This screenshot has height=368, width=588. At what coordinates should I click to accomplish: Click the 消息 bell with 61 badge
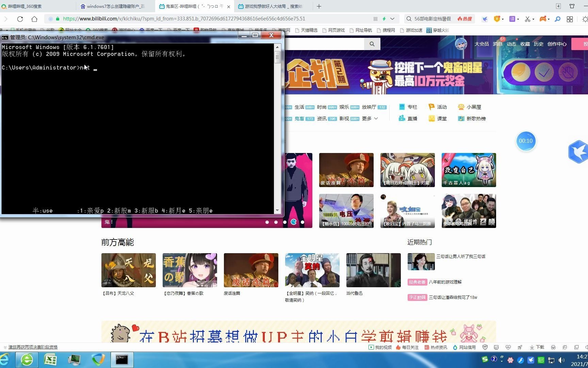point(497,44)
